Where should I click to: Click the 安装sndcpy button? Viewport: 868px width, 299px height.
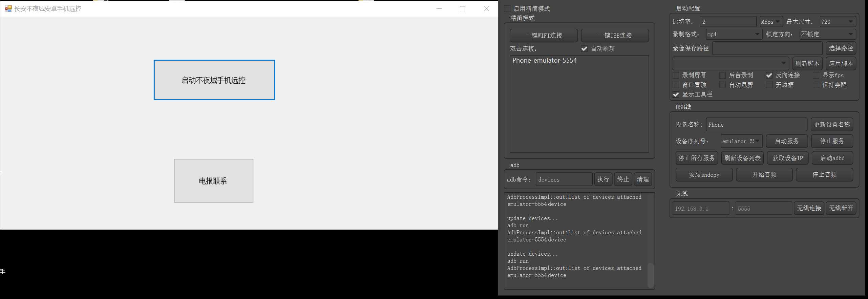click(704, 175)
